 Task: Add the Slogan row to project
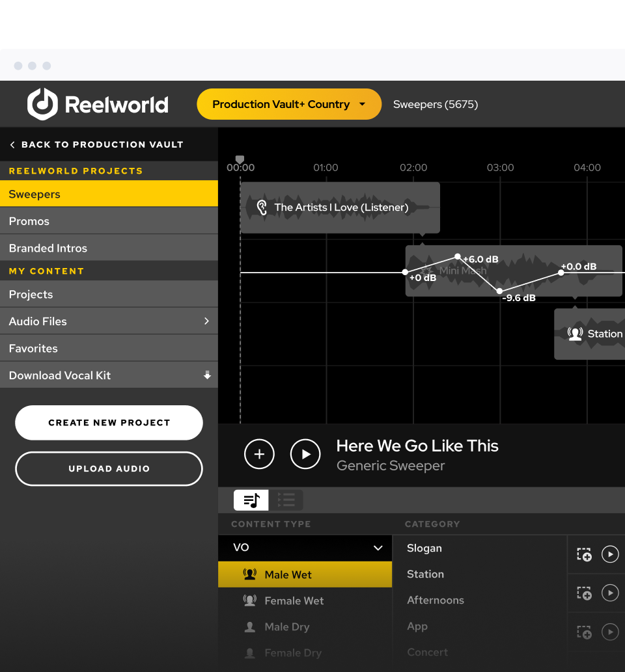[x=584, y=554]
